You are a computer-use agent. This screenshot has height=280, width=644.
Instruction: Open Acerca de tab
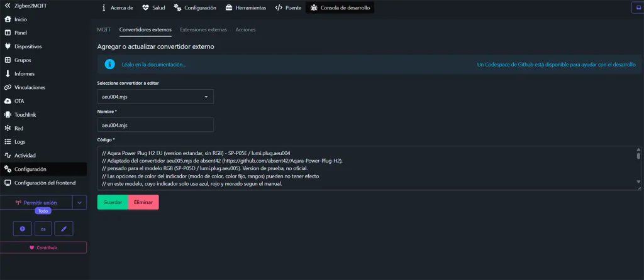coord(117,8)
